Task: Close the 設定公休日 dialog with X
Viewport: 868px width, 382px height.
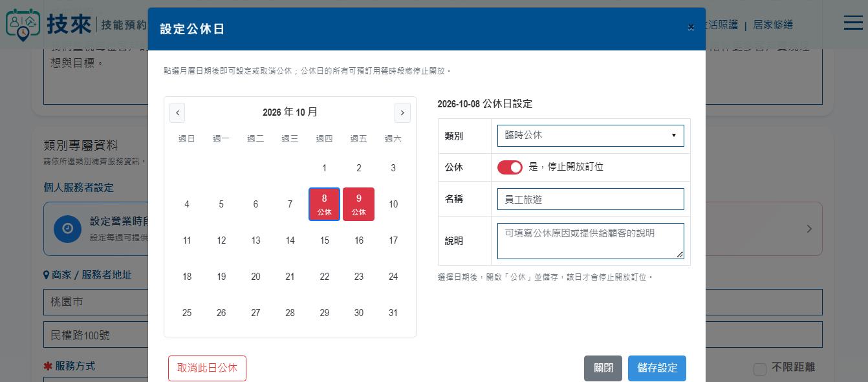Action: pyautogui.click(x=691, y=27)
